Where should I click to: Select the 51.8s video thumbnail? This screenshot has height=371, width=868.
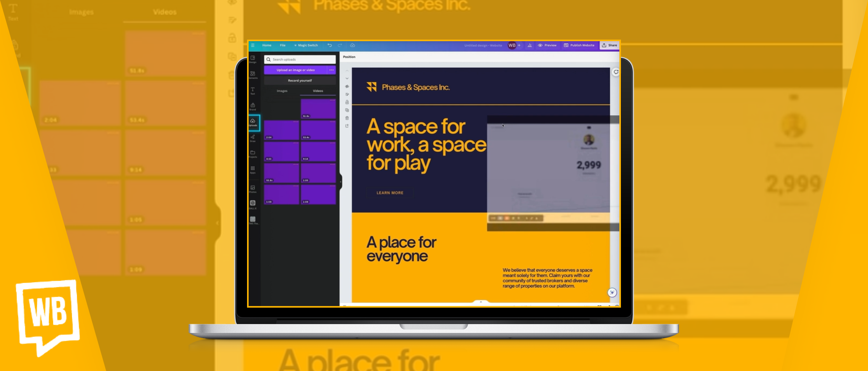click(x=318, y=109)
